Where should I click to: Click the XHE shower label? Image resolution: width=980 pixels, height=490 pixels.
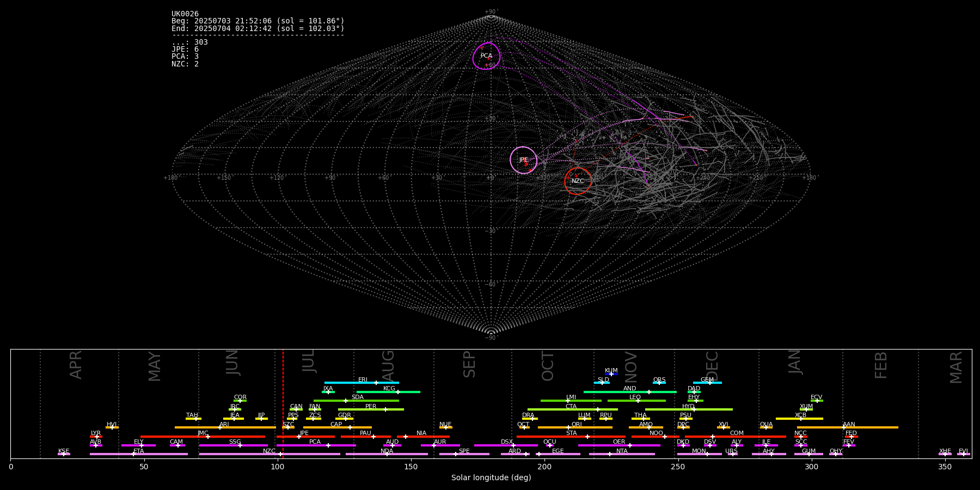pyautogui.click(x=945, y=451)
